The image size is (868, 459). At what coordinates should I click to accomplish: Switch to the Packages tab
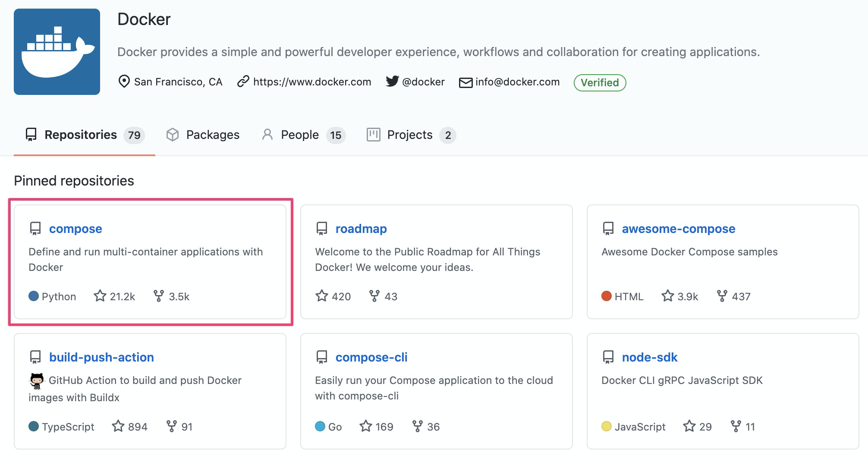pos(203,135)
